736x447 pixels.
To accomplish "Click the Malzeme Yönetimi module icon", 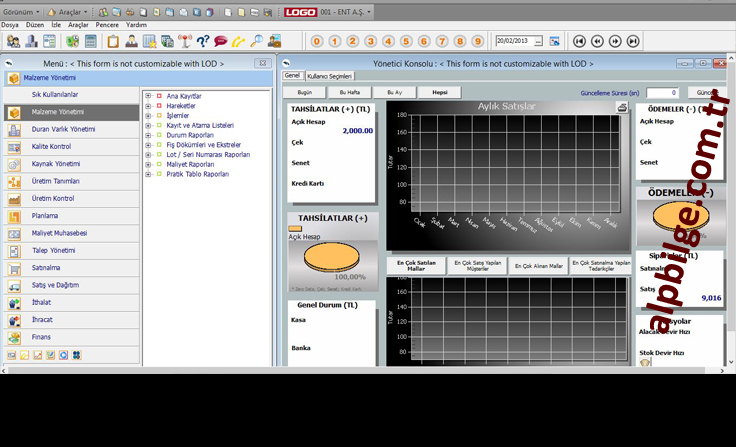I will coord(14,112).
